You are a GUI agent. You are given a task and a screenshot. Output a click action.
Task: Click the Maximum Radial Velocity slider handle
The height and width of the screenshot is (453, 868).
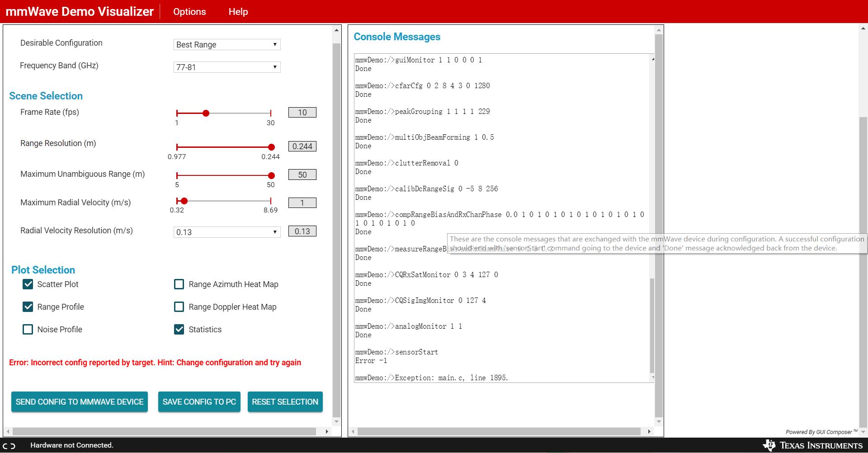[x=184, y=201]
